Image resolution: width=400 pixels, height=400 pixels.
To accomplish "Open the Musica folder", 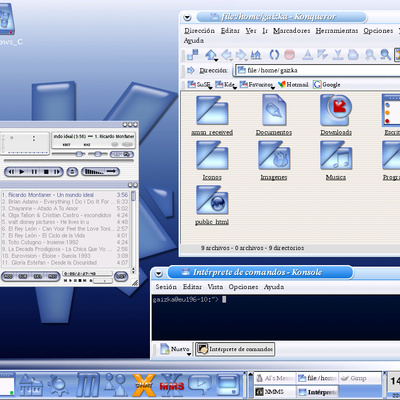I will coord(336,161).
